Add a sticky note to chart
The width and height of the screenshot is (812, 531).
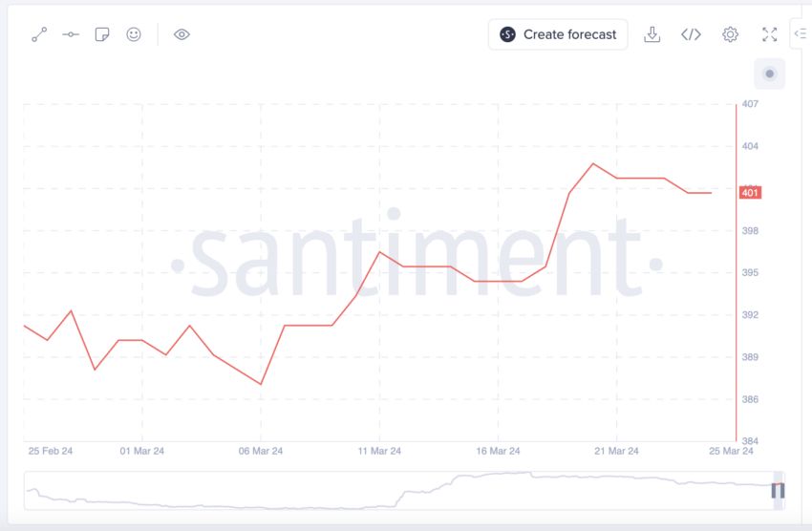pos(102,34)
